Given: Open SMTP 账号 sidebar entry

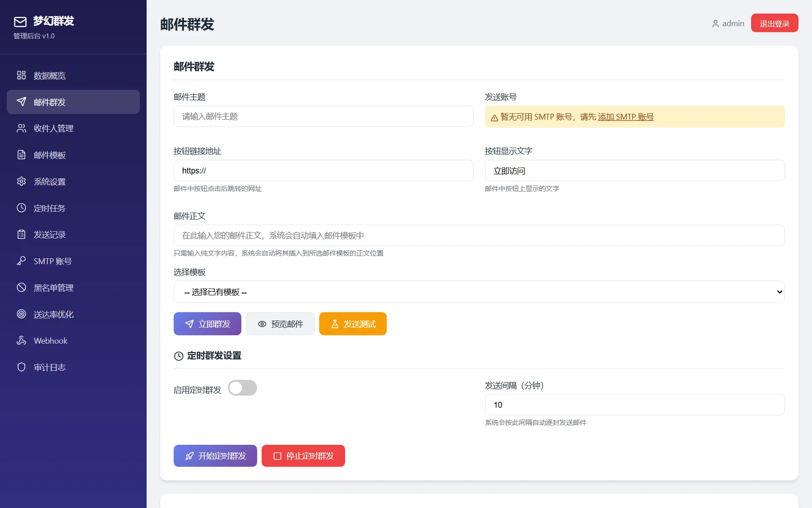Looking at the screenshot, I should (73, 261).
